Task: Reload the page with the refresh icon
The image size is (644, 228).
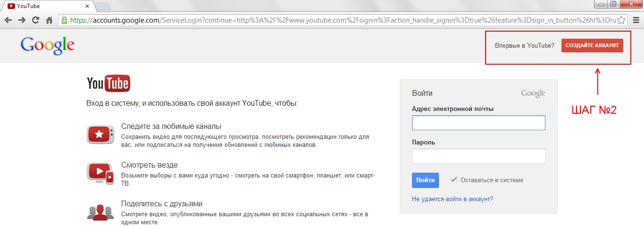Action: click(35, 20)
